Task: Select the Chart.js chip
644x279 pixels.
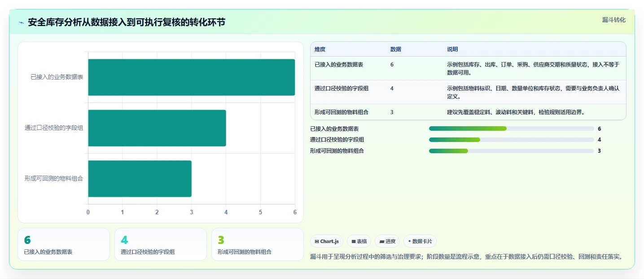Action: pos(327,241)
